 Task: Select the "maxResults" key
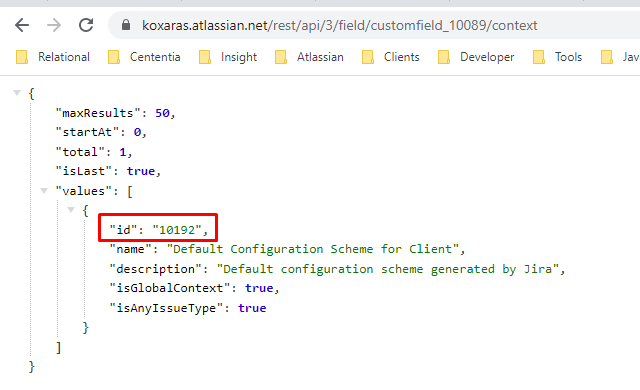(98, 113)
